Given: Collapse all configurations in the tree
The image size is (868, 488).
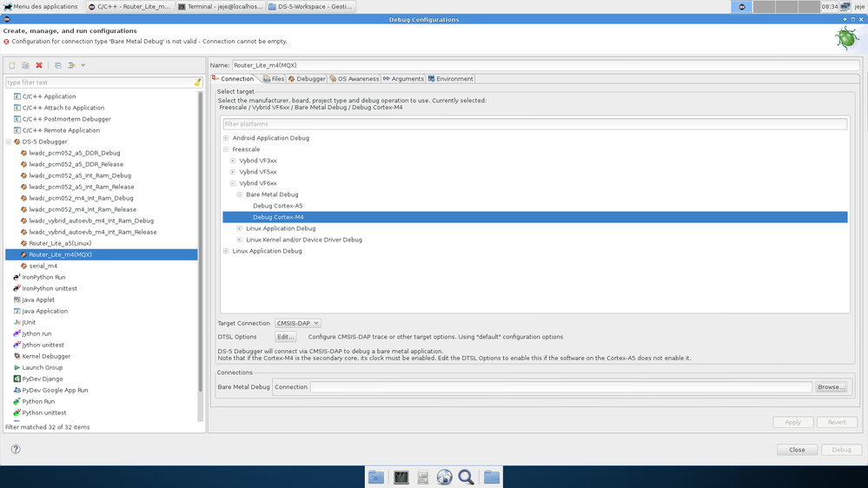Looking at the screenshot, I should tap(58, 65).
